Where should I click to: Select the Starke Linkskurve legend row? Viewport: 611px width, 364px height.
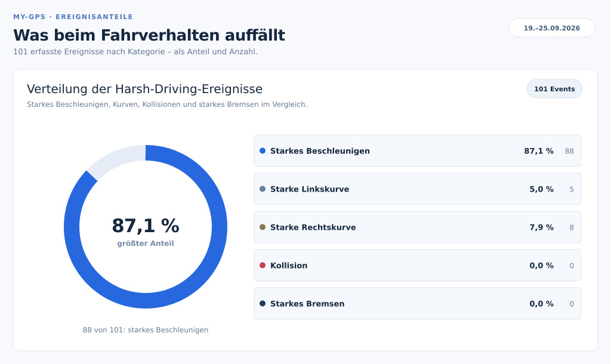pyautogui.click(x=417, y=189)
